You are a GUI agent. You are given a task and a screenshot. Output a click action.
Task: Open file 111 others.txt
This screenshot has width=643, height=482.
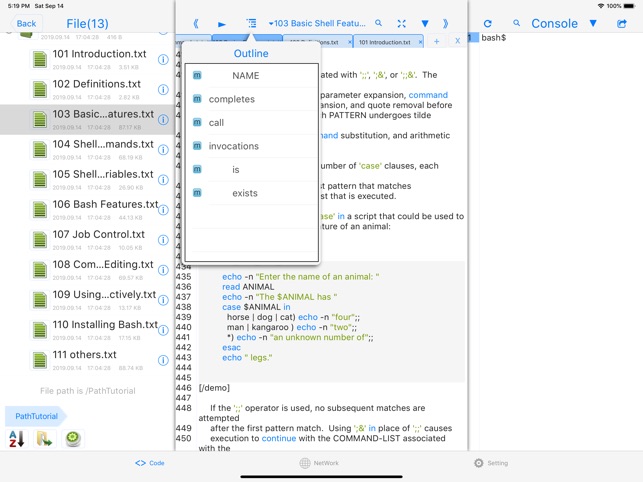click(87, 360)
